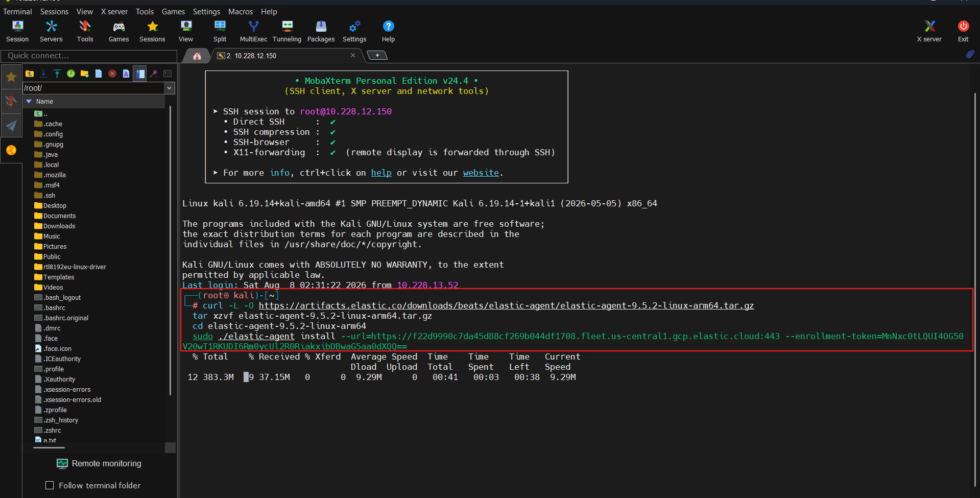Open the Tunneling toolbar icon
The image size is (980, 498).
pos(287,31)
